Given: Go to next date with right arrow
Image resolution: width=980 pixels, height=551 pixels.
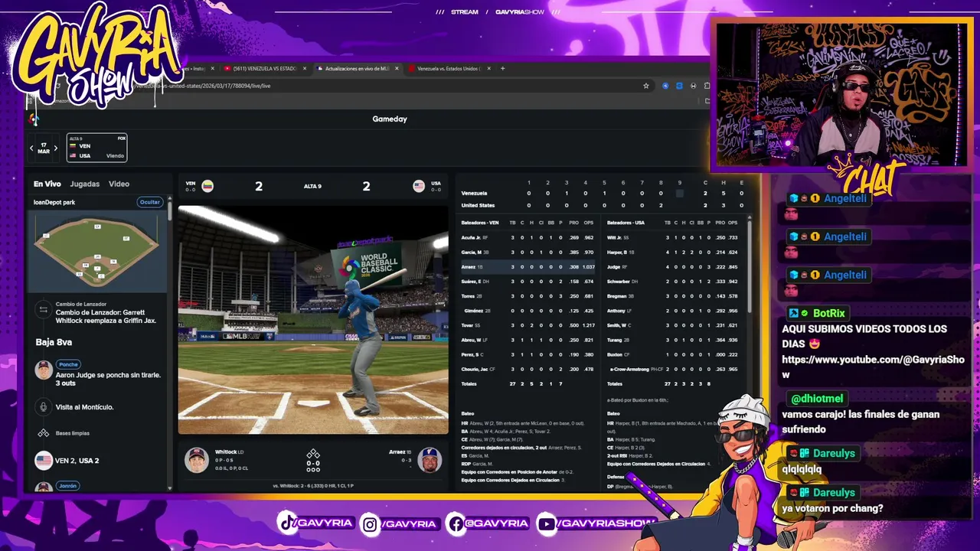Looking at the screenshot, I should [x=56, y=148].
